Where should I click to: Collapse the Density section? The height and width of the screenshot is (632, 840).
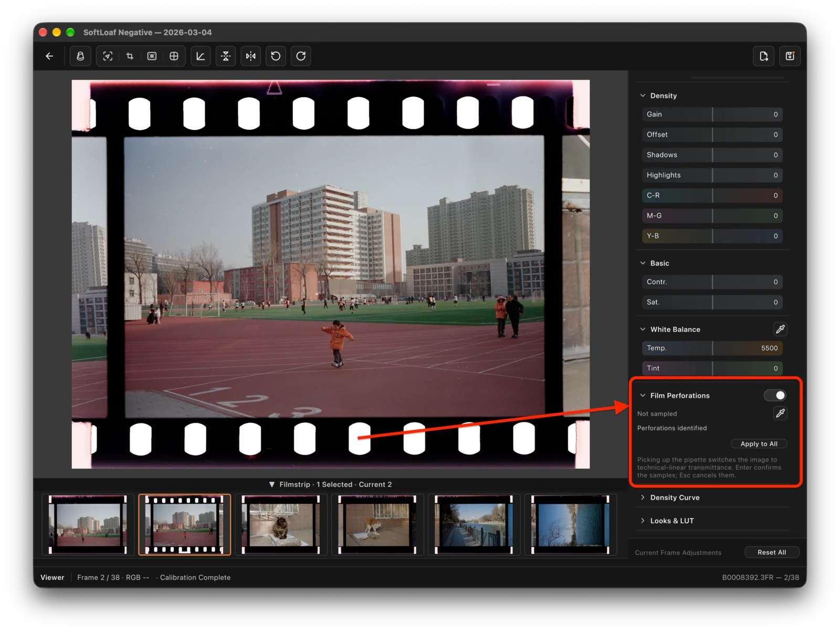pos(643,96)
